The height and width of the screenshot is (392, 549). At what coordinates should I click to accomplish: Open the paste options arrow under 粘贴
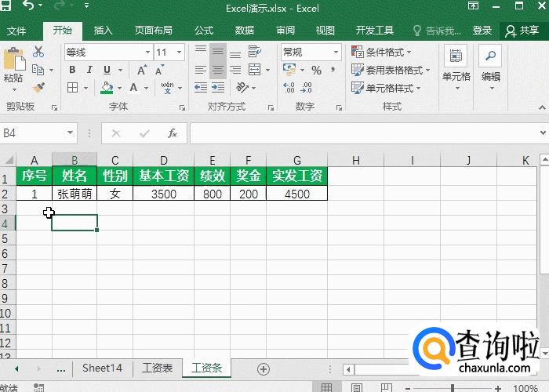(14, 89)
